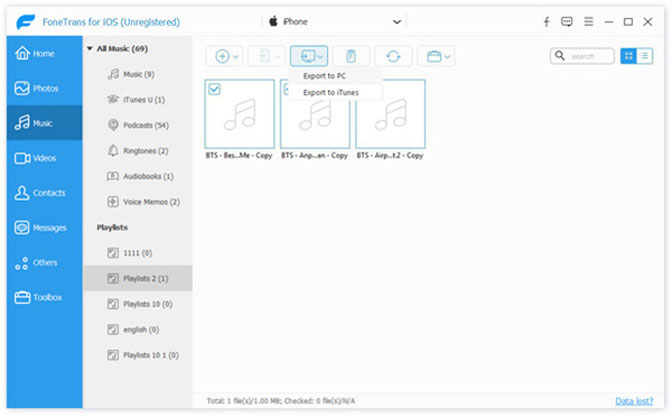
Task: Click the status bar total files text
Action: pyautogui.click(x=281, y=401)
